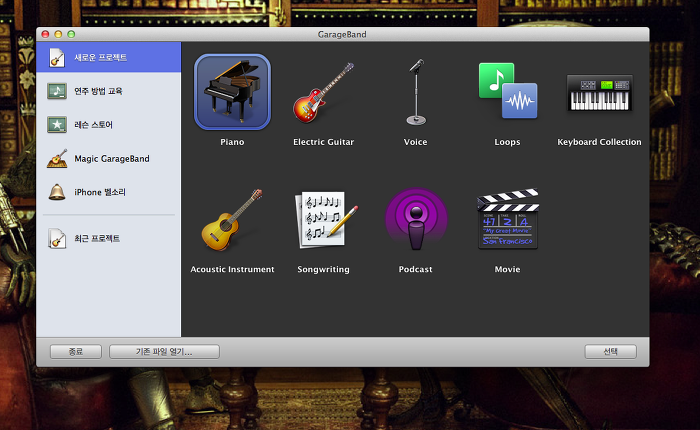700x430 pixels.
Task: Choose the Podcast project icon
Action: pos(416,219)
